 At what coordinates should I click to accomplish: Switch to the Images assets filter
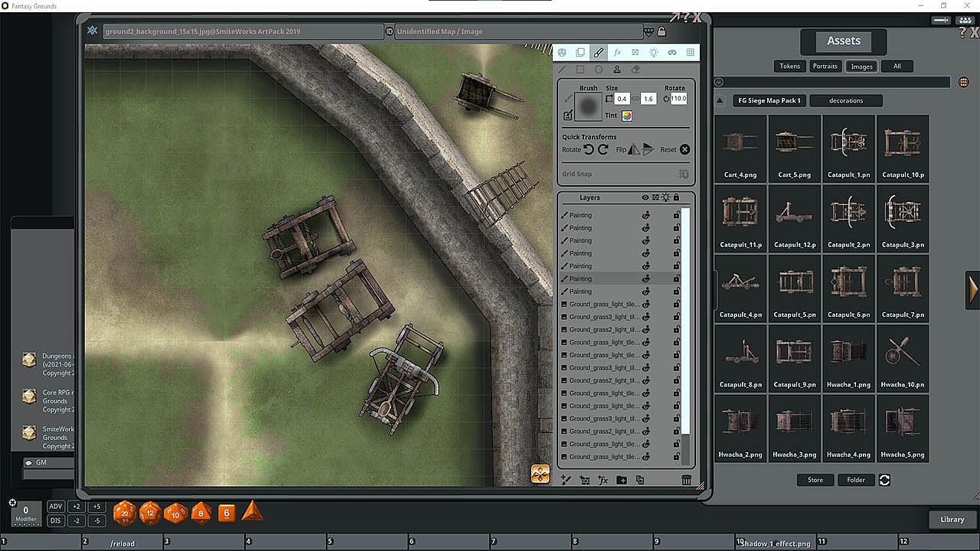pos(861,66)
